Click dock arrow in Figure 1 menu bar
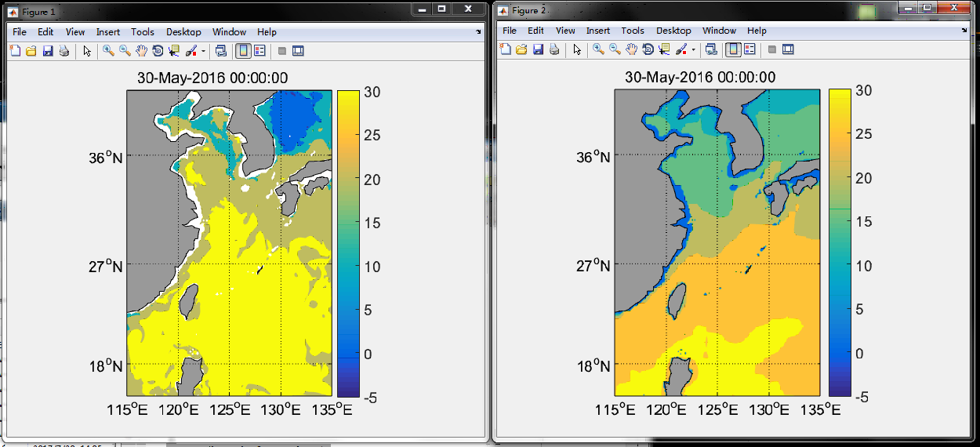The height and width of the screenshot is (447, 980). (x=478, y=32)
